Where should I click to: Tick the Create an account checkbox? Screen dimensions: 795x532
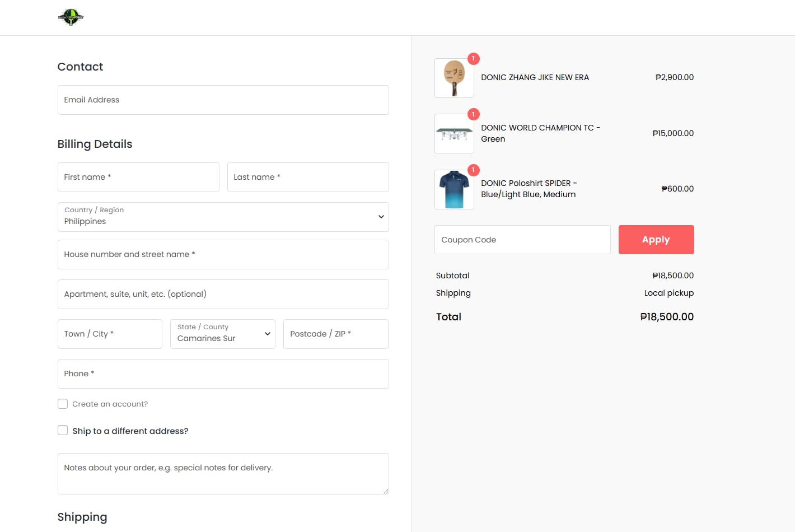[x=63, y=404]
